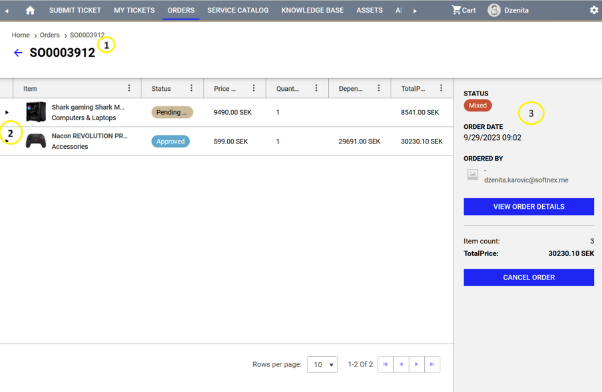
Task: Click the 599.00 SEK price cell
Action: [230, 141]
